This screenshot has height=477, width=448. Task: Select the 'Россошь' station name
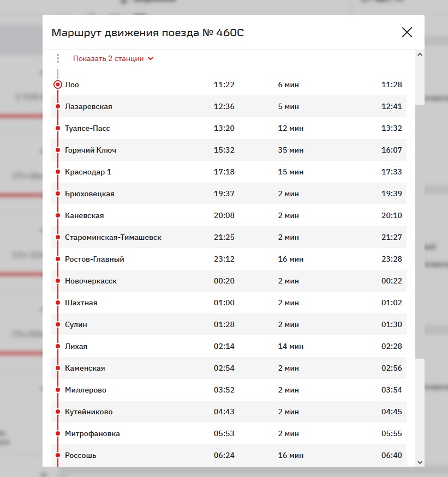tap(81, 455)
